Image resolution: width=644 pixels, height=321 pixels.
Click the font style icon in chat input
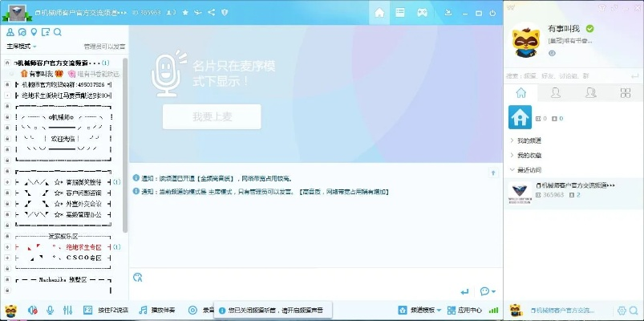click(x=138, y=278)
